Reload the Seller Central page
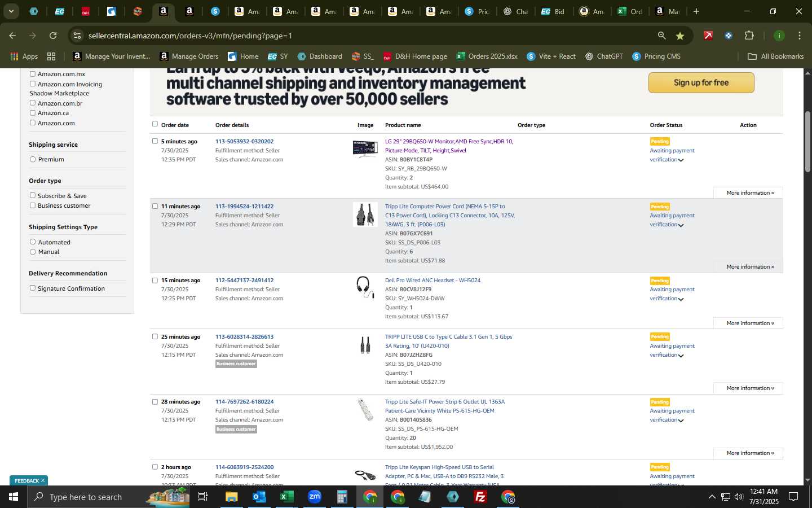The width and height of the screenshot is (812, 508). pos(53,36)
